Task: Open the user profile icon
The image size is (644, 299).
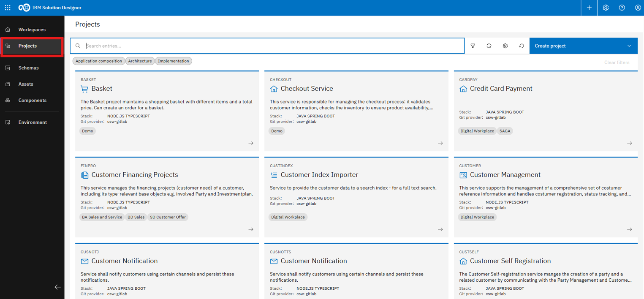Action: click(638, 8)
